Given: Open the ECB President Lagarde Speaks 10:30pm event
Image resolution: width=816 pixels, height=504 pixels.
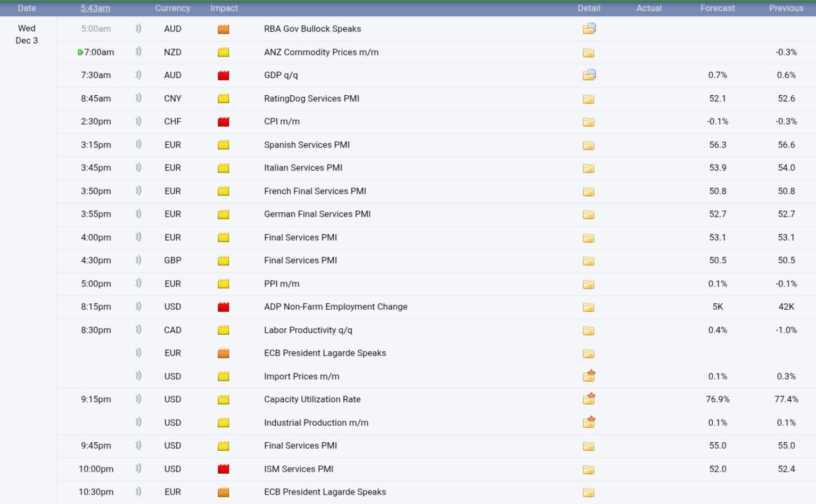Looking at the screenshot, I should tap(325, 492).
